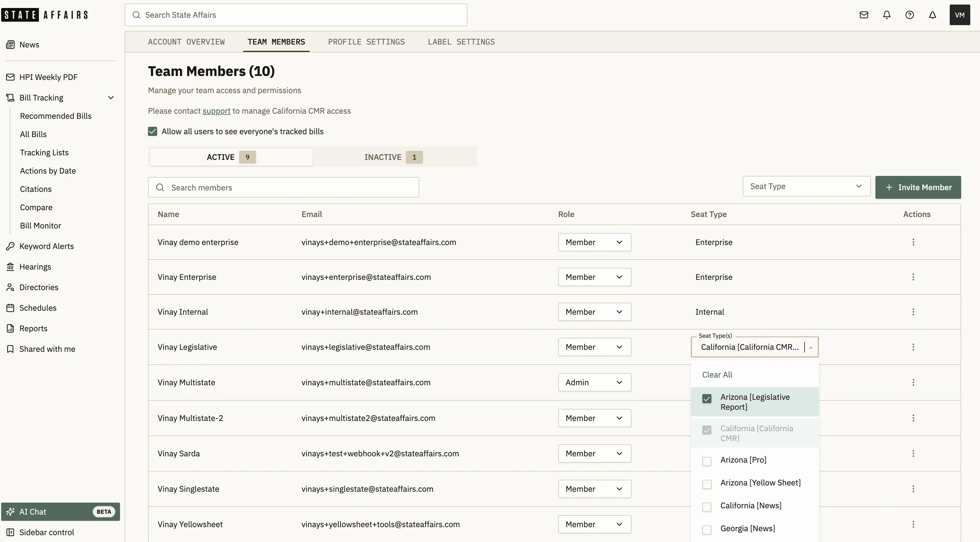Click the California [California CMR] checkbox
Viewport: 980px width, 542px height.
click(707, 430)
